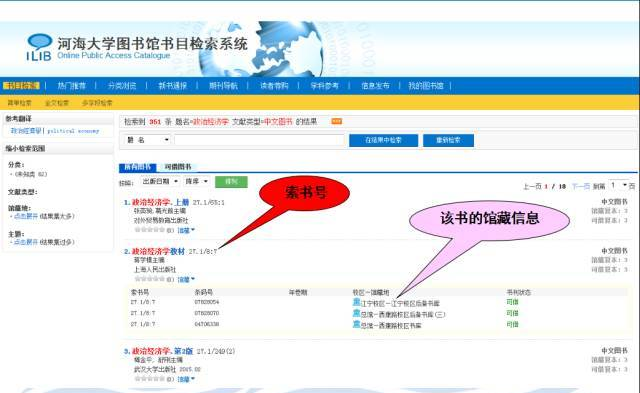Open the 题名 search field dropdown
640x393 pixels.
tap(147, 140)
